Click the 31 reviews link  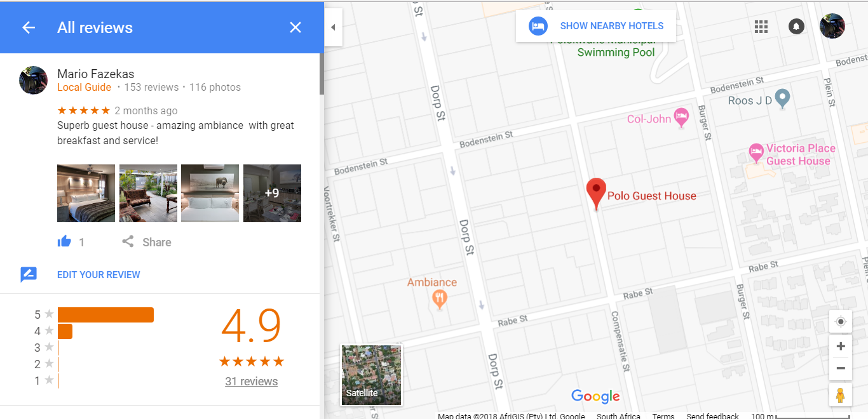[251, 382]
